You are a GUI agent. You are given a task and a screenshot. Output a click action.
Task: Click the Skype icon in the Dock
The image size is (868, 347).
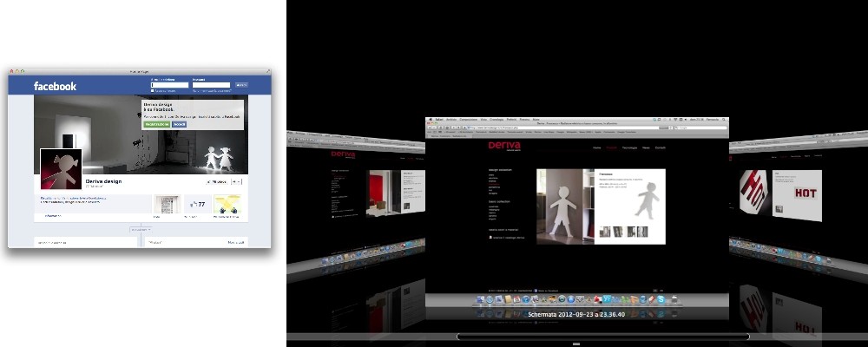tap(661, 299)
